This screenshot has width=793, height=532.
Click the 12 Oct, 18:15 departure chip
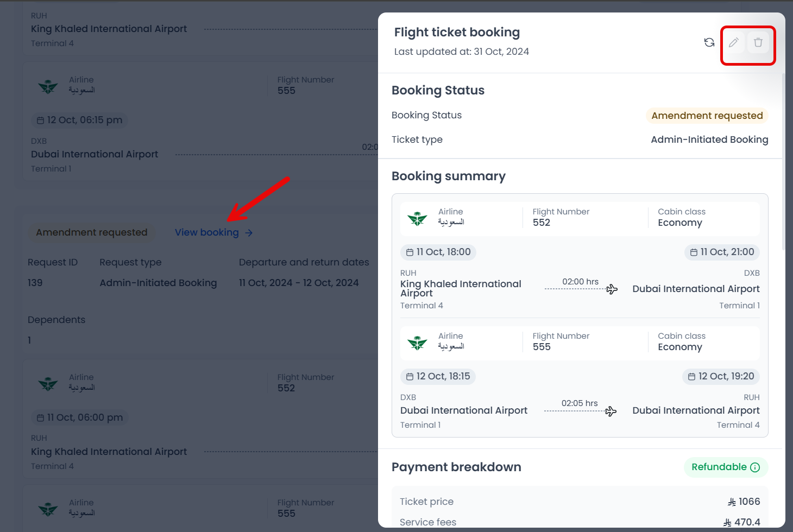(438, 376)
